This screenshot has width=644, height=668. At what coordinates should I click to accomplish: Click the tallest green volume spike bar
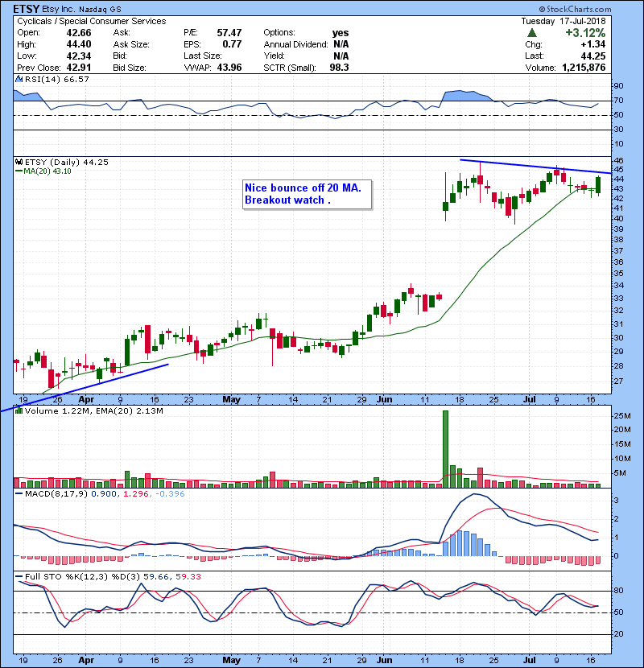(x=445, y=449)
